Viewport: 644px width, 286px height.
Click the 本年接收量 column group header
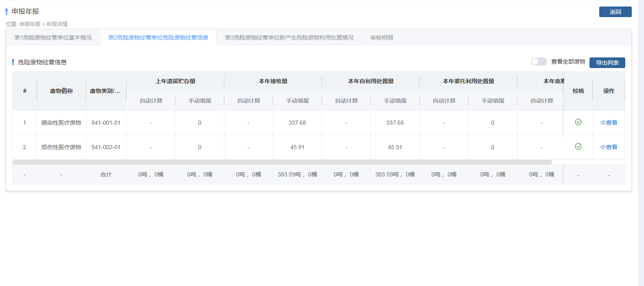coord(273,81)
